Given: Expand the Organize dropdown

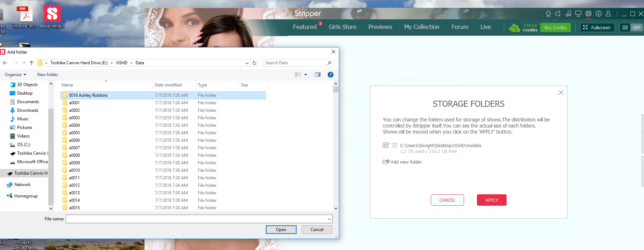Looking at the screenshot, I should (x=15, y=75).
